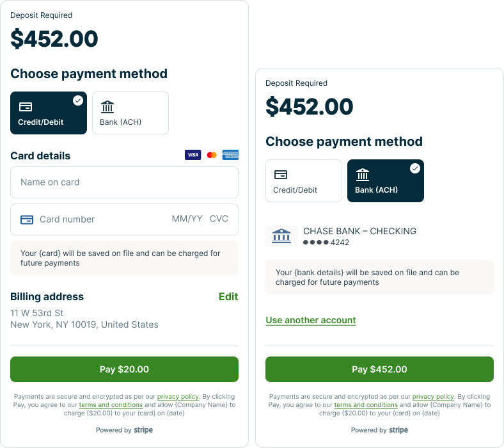Click the Name on card field
Screen dimensions: 504x448
[124, 182]
